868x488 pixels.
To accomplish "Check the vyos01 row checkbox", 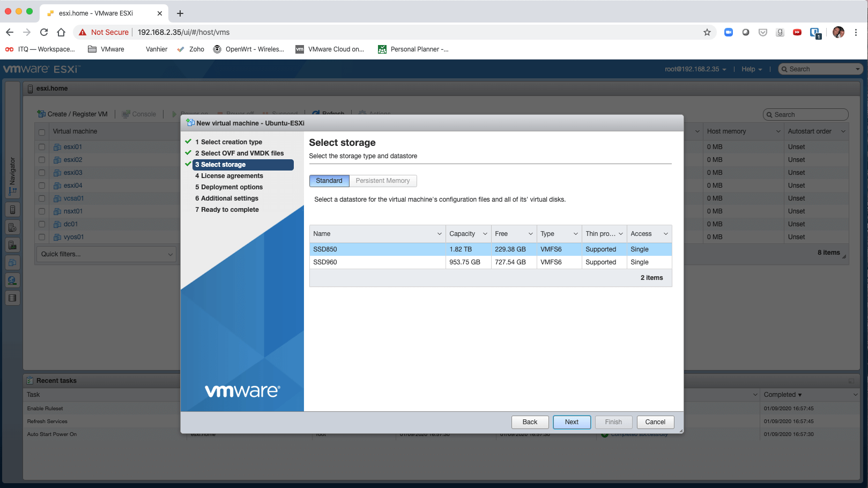I will (42, 237).
